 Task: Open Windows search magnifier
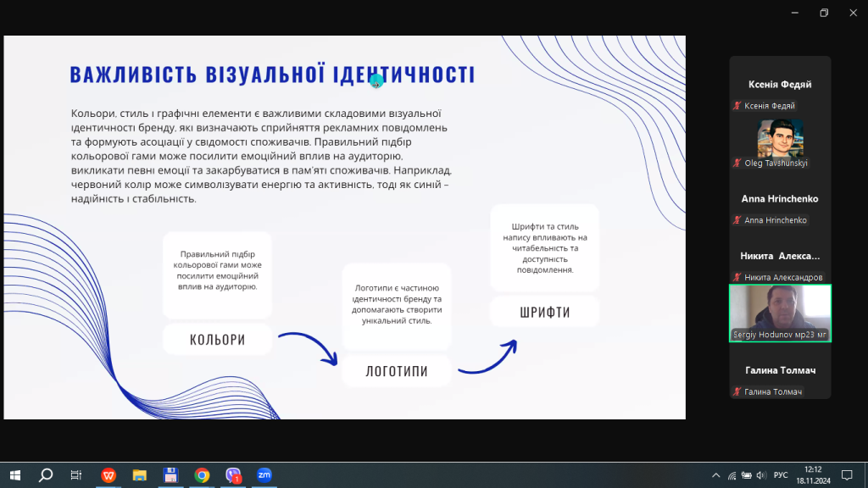click(x=46, y=475)
